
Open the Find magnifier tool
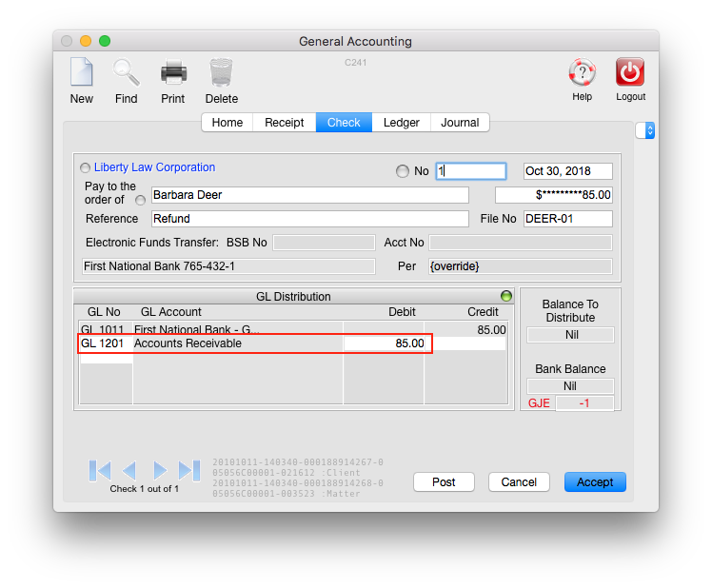tap(127, 72)
